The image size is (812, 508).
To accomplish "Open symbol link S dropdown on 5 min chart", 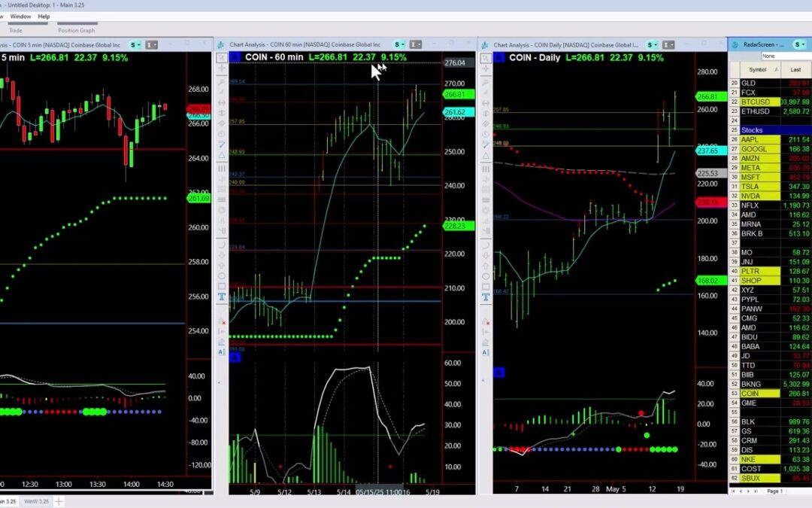I will [x=135, y=45].
